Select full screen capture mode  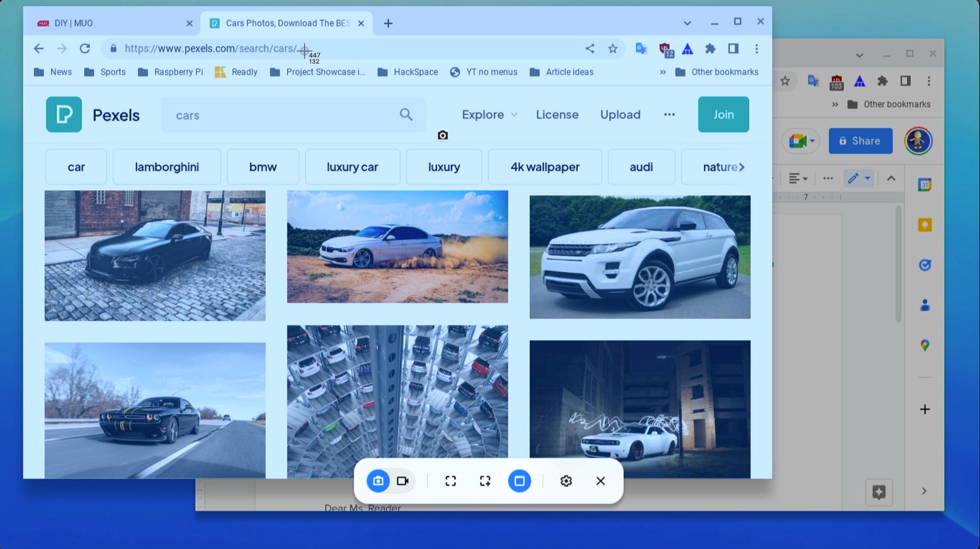tap(451, 481)
